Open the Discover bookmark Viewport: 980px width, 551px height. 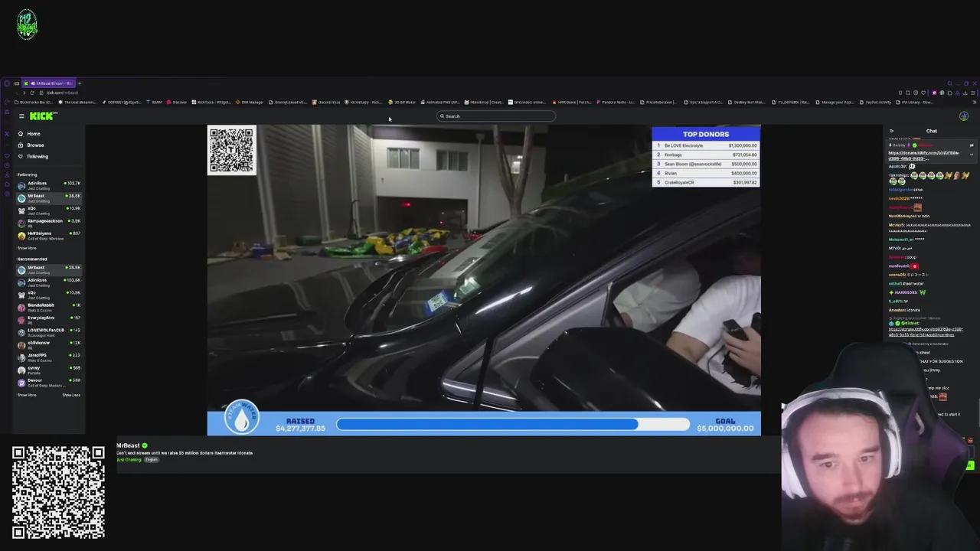[x=177, y=103]
